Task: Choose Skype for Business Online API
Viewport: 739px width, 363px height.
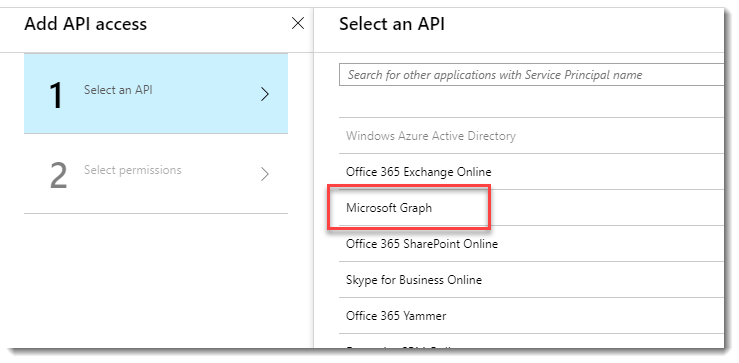Action: [532, 280]
